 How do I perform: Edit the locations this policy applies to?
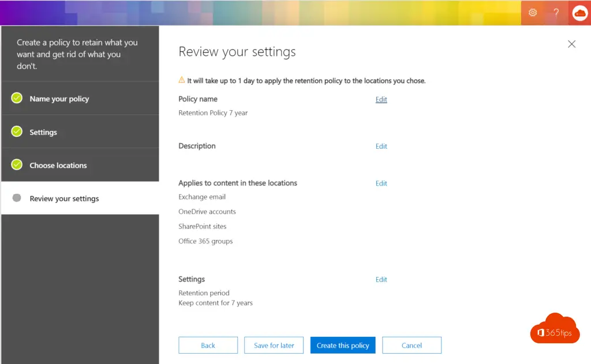pos(381,183)
